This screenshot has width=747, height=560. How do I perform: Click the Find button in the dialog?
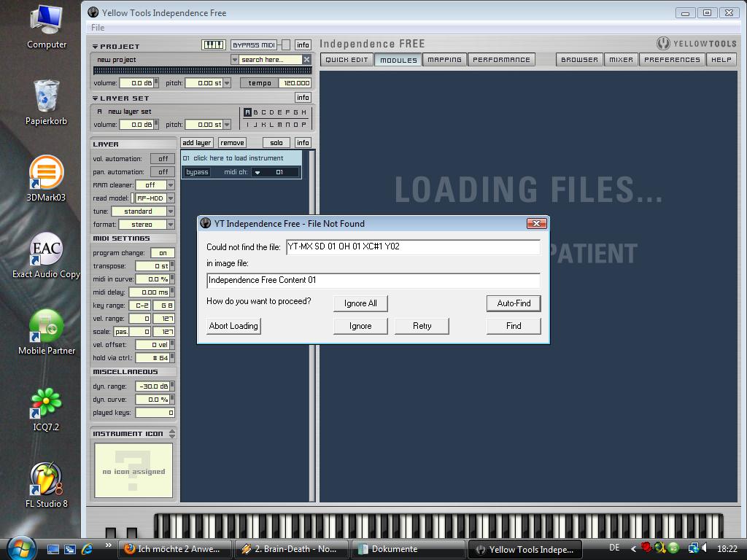(x=514, y=326)
